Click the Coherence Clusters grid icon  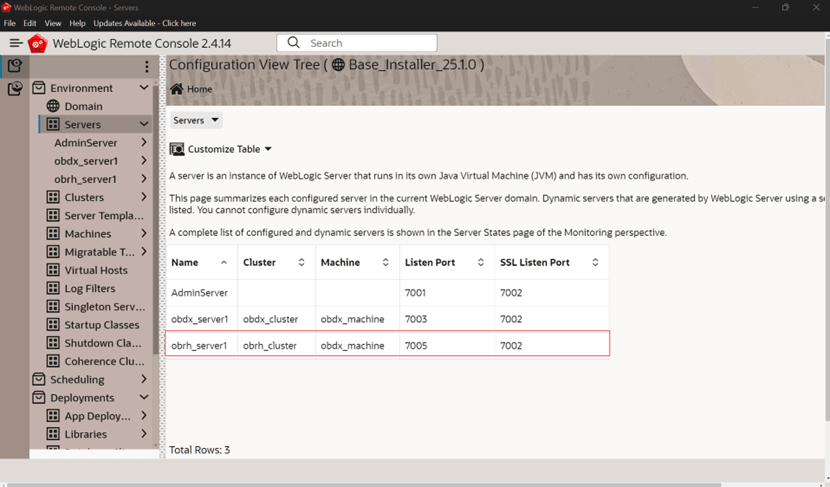pyautogui.click(x=53, y=361)
